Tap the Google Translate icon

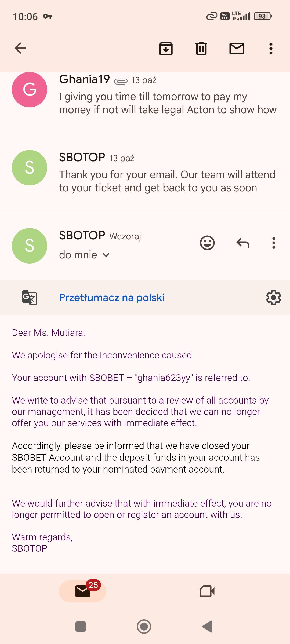coord(30,298)
